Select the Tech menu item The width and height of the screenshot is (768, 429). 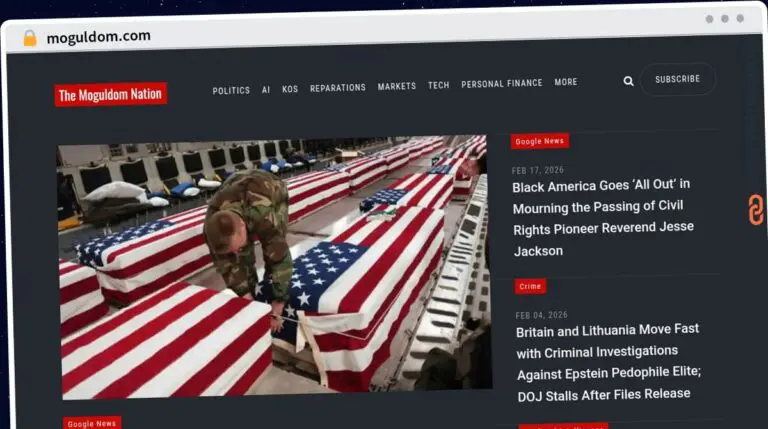click(x=438, y=86)
